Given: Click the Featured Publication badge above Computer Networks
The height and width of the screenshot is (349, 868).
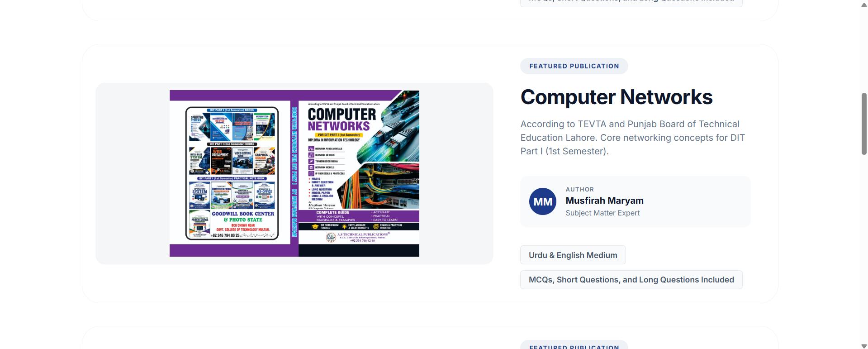Looking at the screenshot, I should tap(574, 66).
